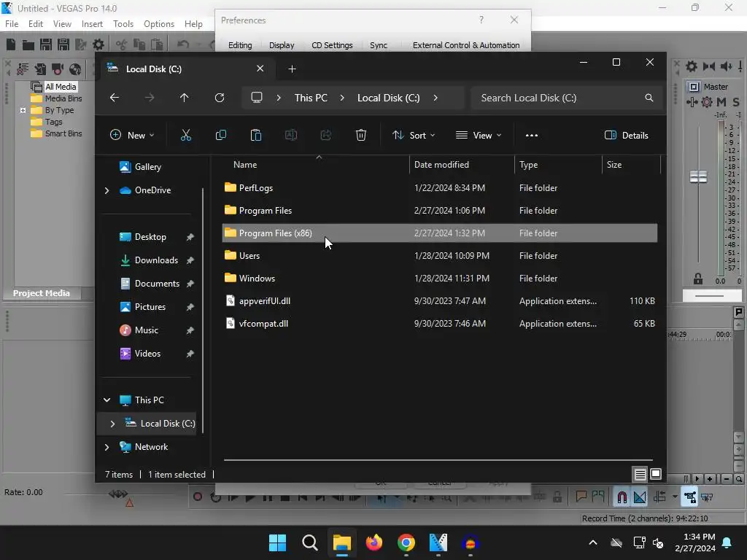The height and width of the screenshot is (560, 747).
Task: Cut selected item in File Explorer
Action: coord(186,135)
